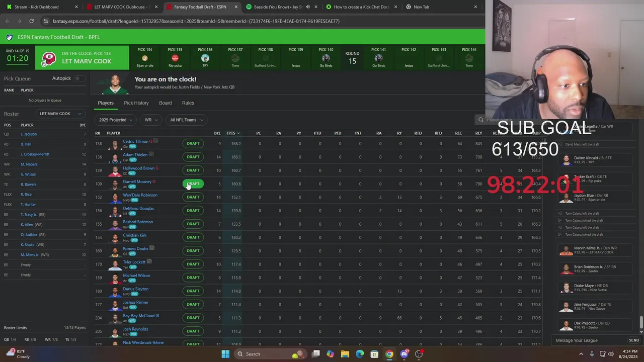This screenshot has width=644, height=362.
Task: Open Task View from the taskbar
Action: click(316, 354)
